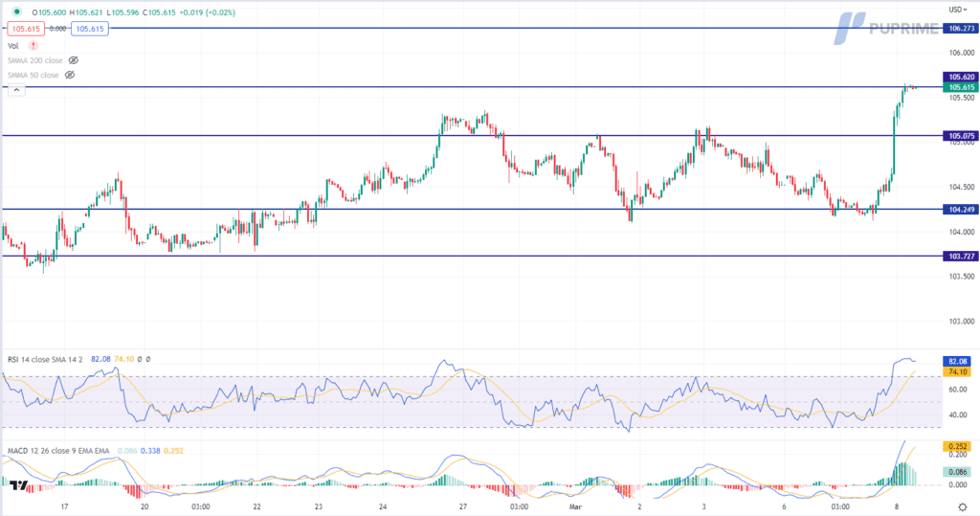Show the SMMA 50 close indicator
980x516 pixels.
[70, 75]
